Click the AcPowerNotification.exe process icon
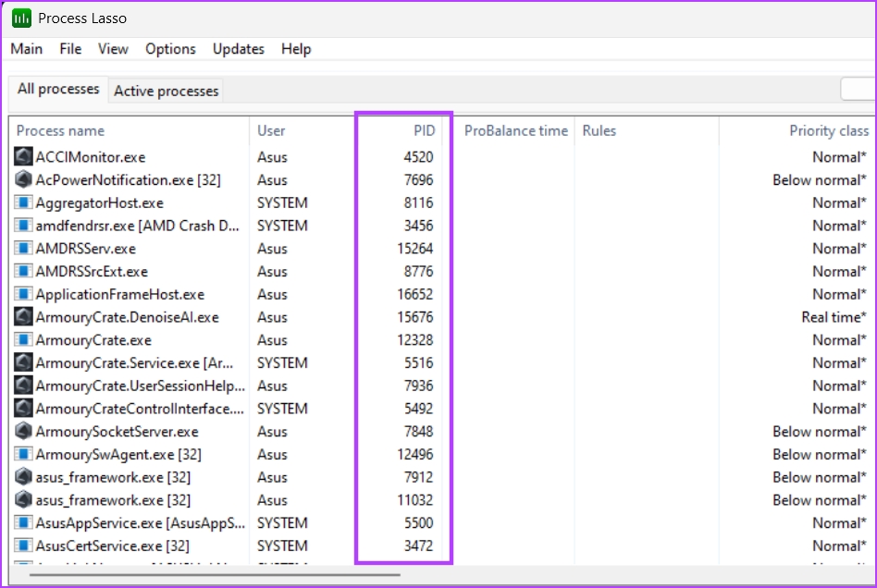This screenshot has height=588, width=877. [x=24, y=180]
